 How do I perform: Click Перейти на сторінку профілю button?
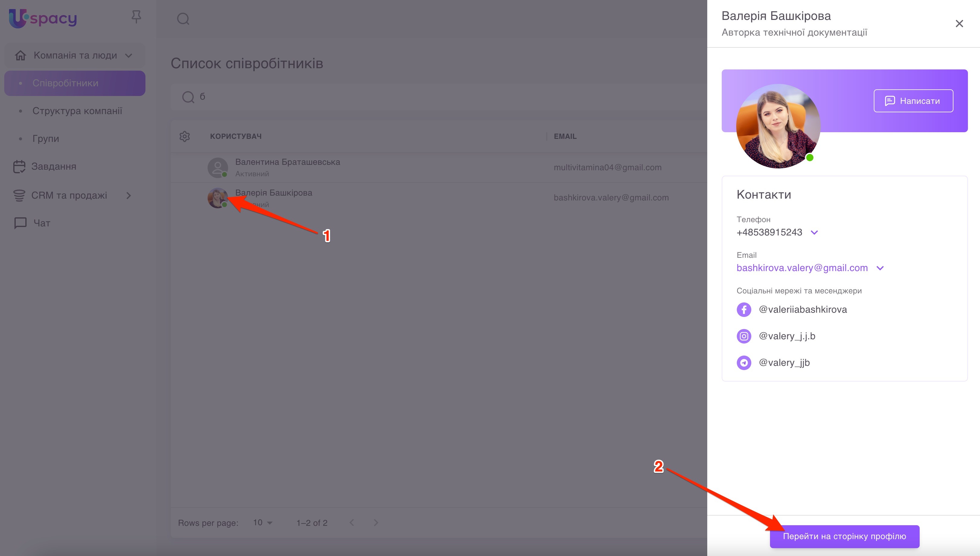(844, 536)
